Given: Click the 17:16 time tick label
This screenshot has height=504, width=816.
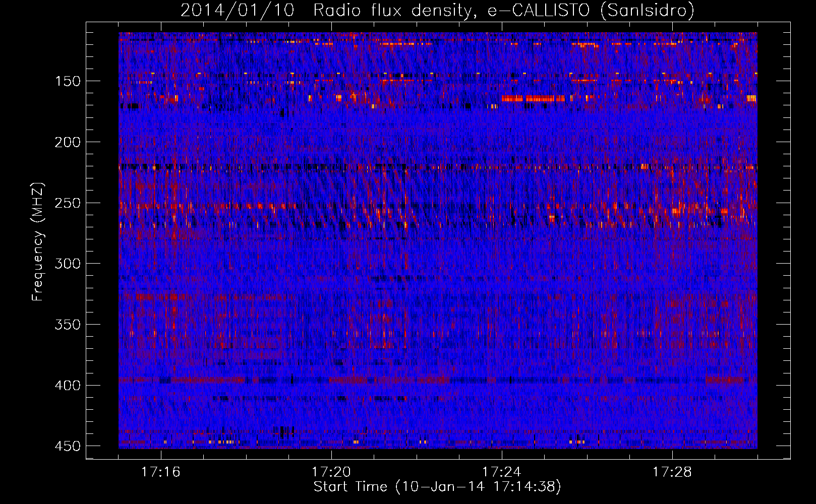Looking at the screenshot, I should click(x=161, y=472).
